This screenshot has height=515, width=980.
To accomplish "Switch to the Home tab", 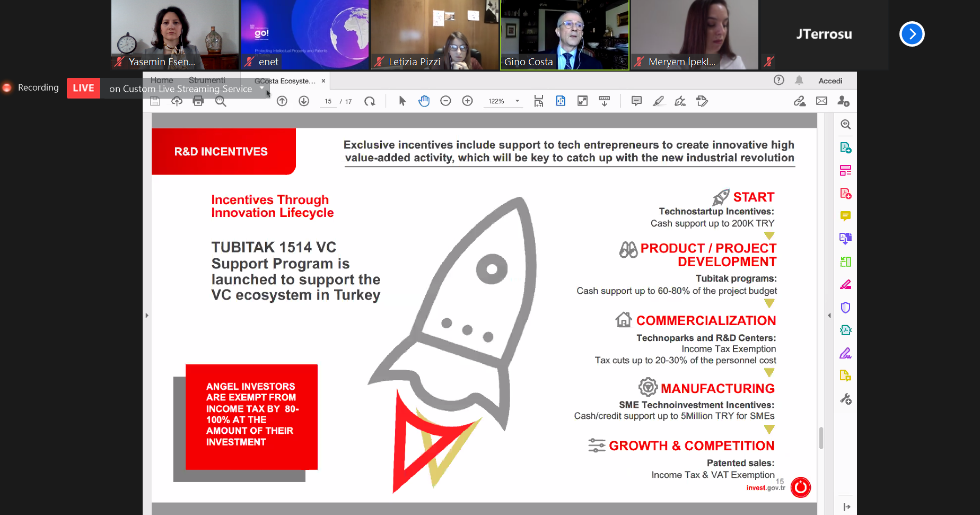I will coord(162,80).
